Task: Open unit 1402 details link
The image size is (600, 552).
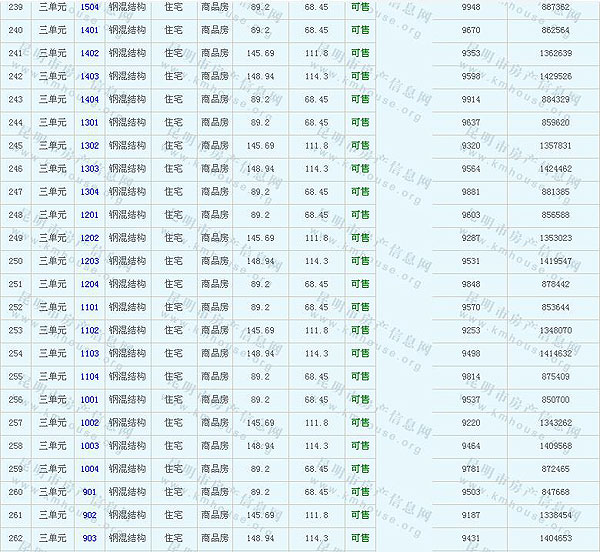Action: pyautogui.click(x=89, y=53)
